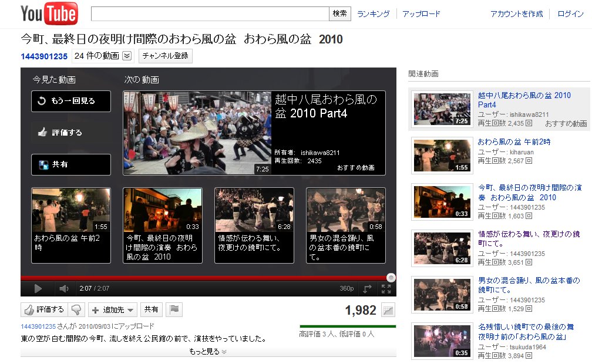
Task: Flag the video with the flag icon
Action: [175, 309]
